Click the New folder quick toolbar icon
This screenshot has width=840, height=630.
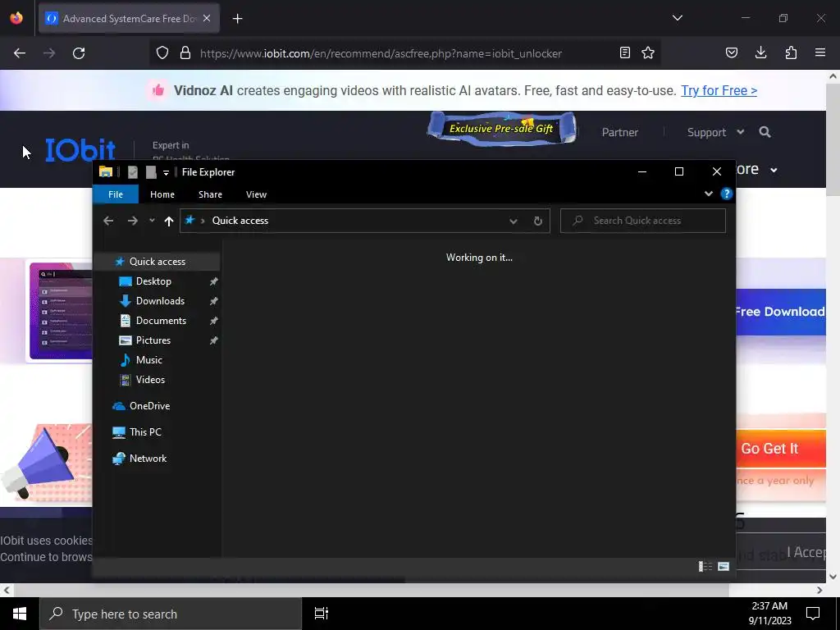[151, 172]
